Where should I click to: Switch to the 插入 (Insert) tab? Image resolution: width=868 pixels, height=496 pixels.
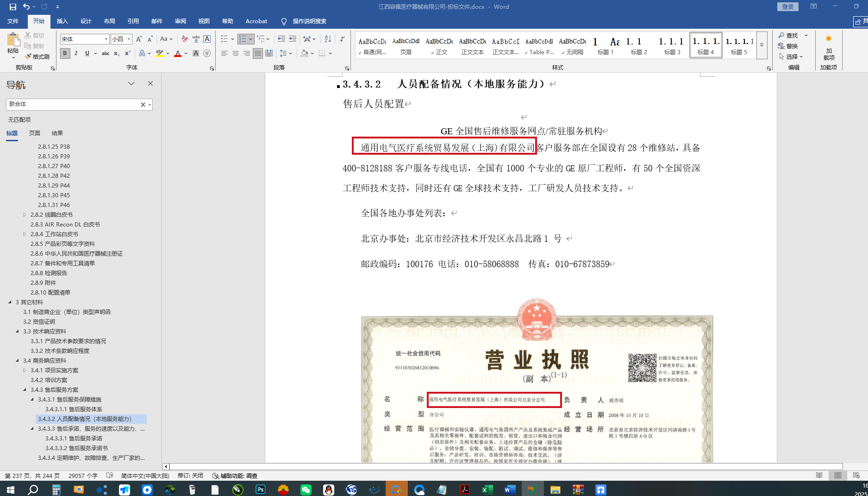[x=62, y=21]
